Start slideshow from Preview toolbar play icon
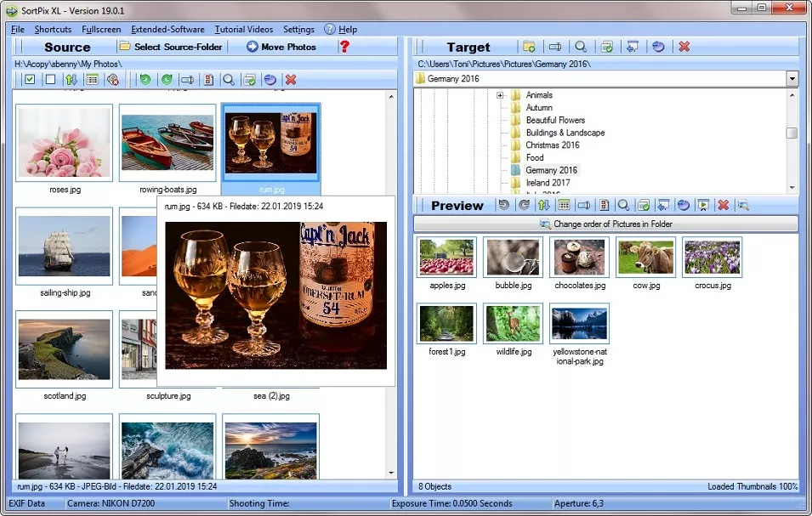The width and height of the screenshot is (812, 516). pyautogui.click(x=703, y=206)
